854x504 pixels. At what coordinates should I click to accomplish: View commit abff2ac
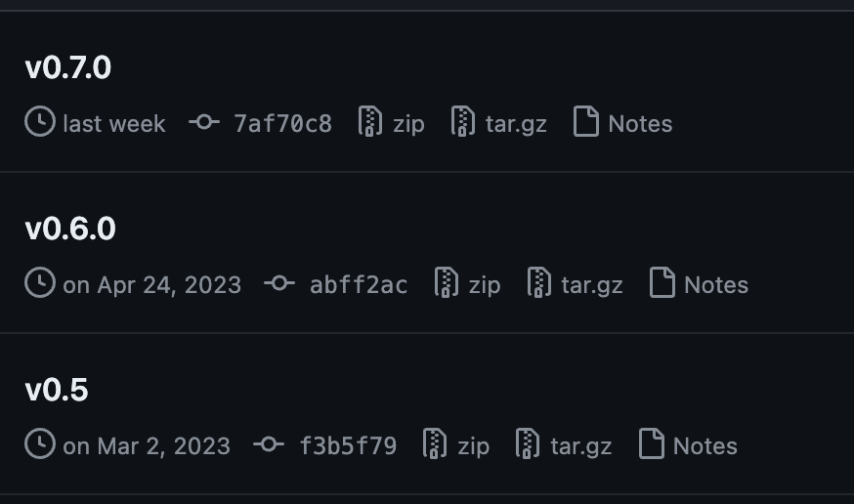(x=359, y=284)
